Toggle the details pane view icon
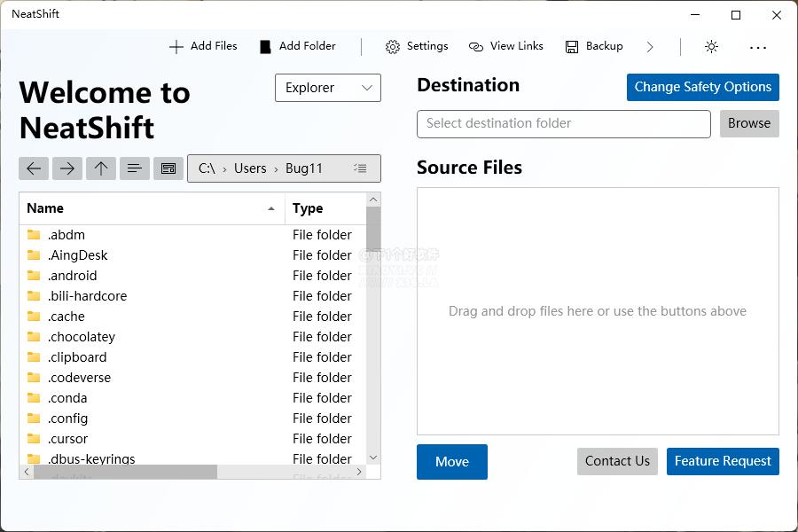The image size is (798, 532). coord(168,168)
